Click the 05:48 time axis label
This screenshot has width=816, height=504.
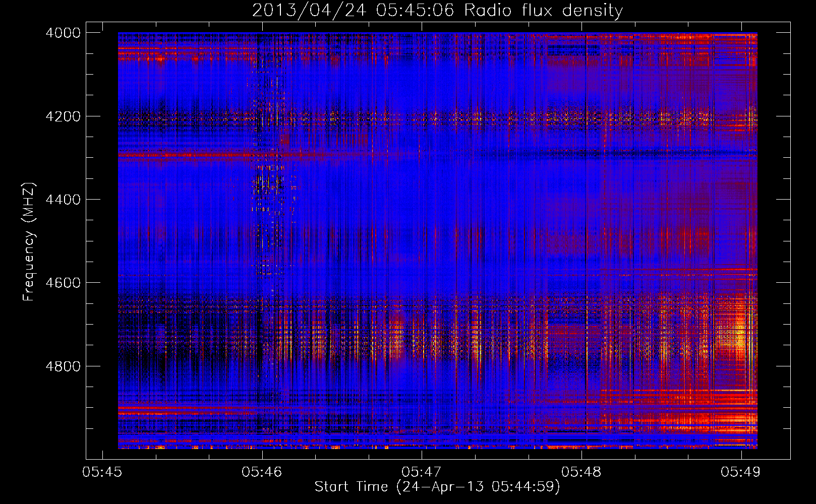click(581, 472)
